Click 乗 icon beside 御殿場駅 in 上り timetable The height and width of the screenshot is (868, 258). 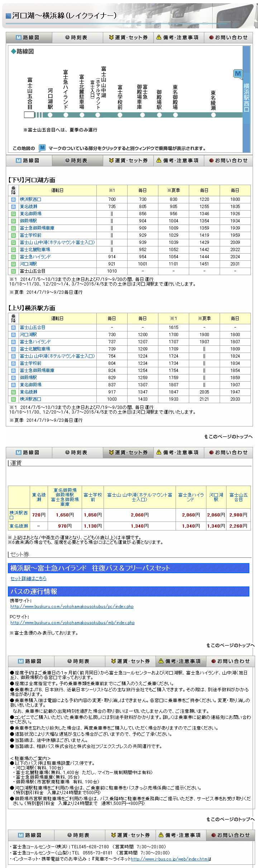click(x=14, y=378)
